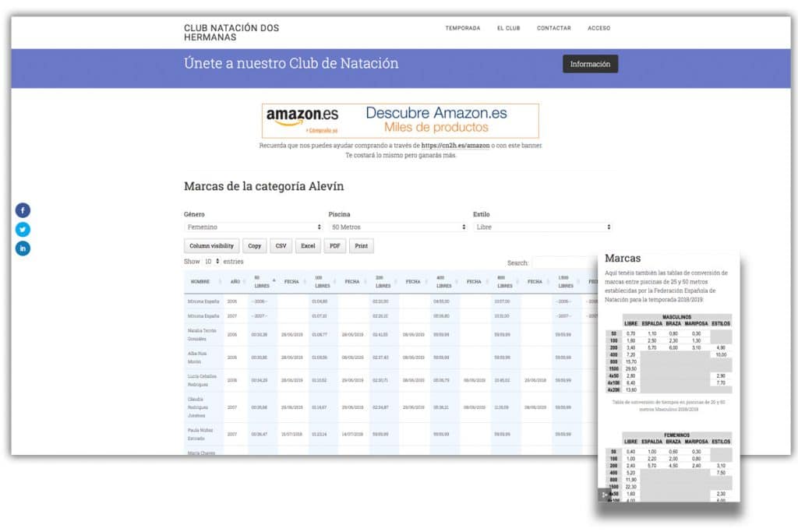
Task: Sort the table by the 200 Libres column
Action: tap(383, 281)
